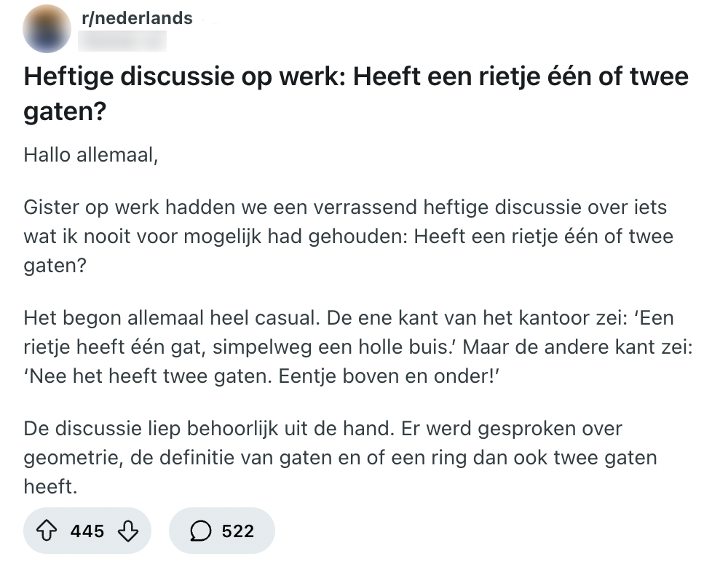
Task: Click the final word 'heeft.' of the post
Action: (50, 487)
